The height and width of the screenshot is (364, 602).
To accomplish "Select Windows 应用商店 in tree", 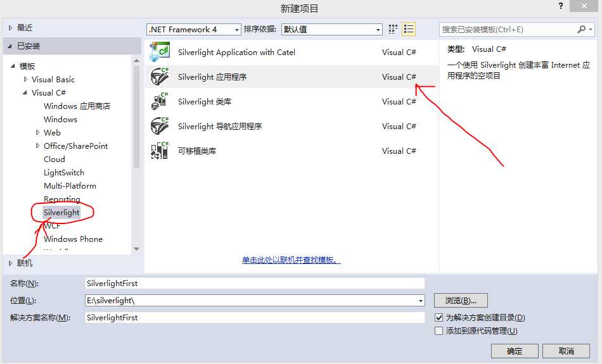I will 77,106.
